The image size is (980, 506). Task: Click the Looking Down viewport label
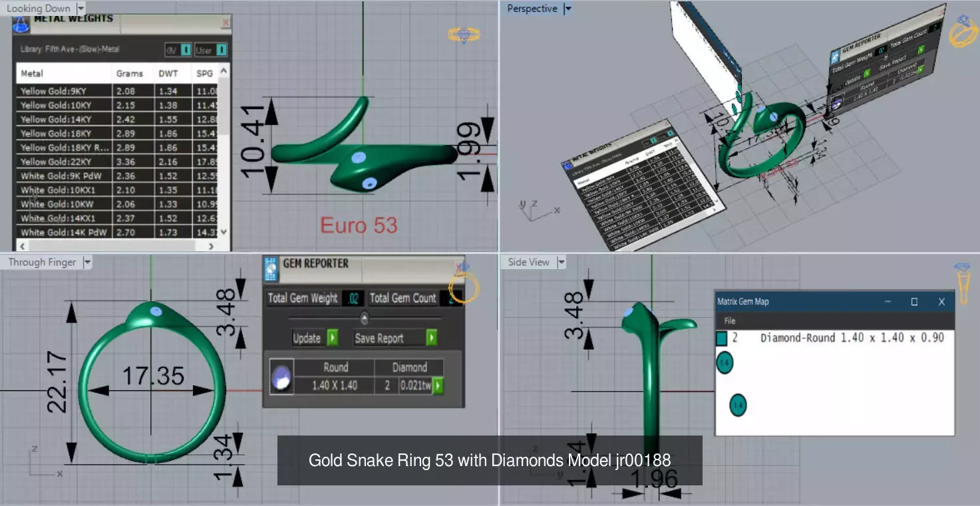tap(39, 9)
